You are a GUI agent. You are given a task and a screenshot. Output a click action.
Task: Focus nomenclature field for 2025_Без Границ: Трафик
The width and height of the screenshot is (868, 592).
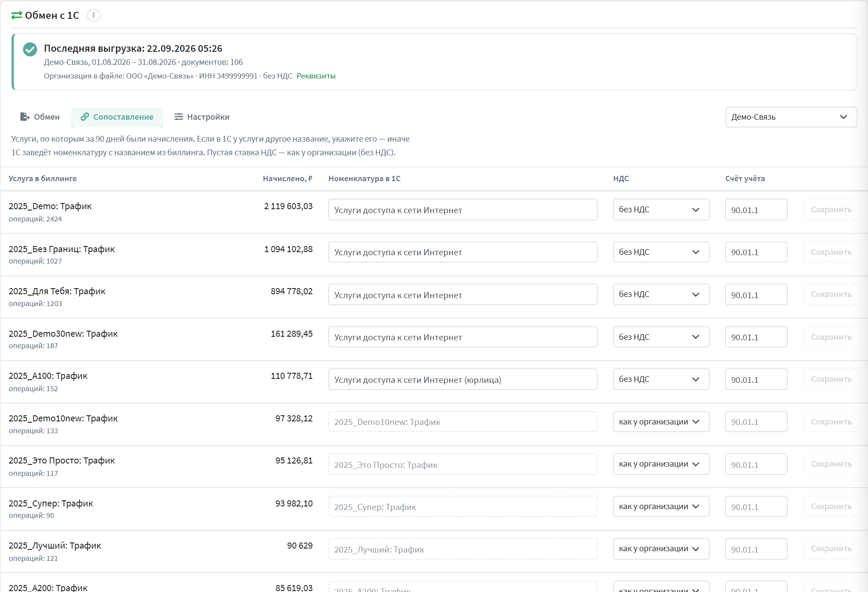(463, 252)
